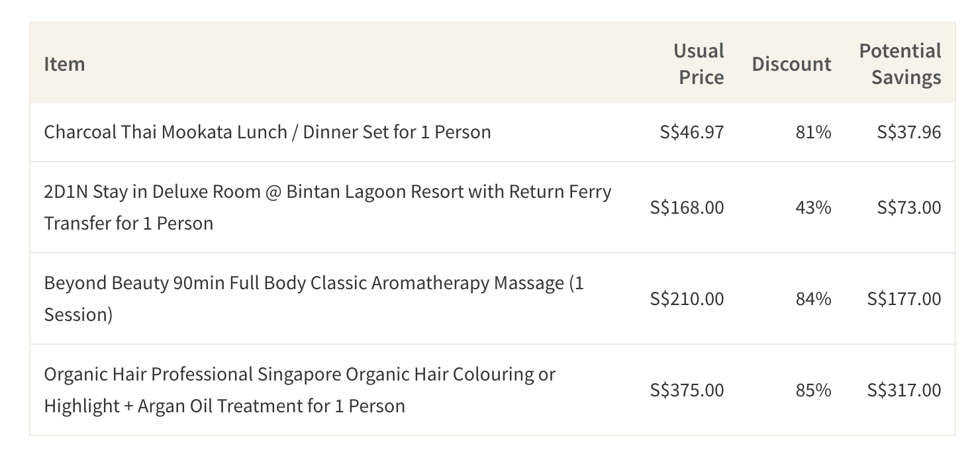Click the 81% discount value
This screenshot has height=450, width=980.
[x=813, y=132]
